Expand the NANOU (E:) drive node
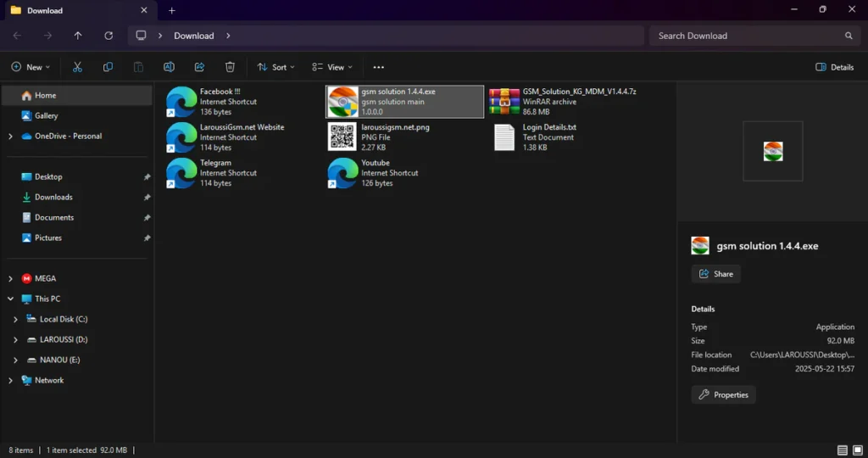 (15, 360)
